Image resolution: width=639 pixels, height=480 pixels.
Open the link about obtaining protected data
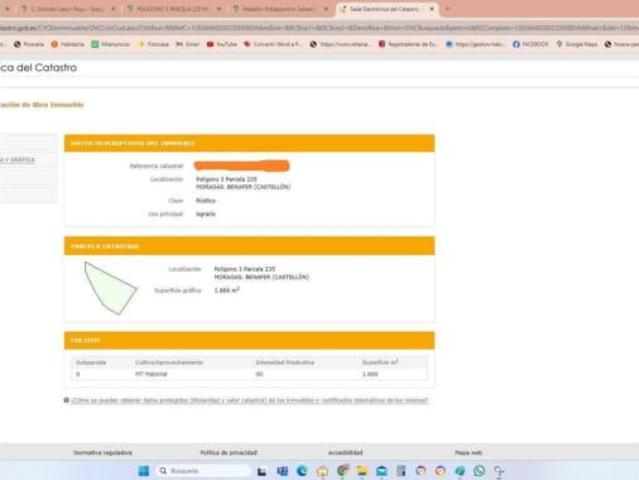[x=249, y=400]
